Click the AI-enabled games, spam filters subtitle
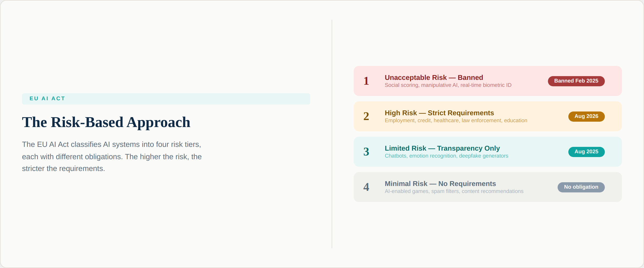This screenshot has height=268, width=644. (x=454, y=191)
